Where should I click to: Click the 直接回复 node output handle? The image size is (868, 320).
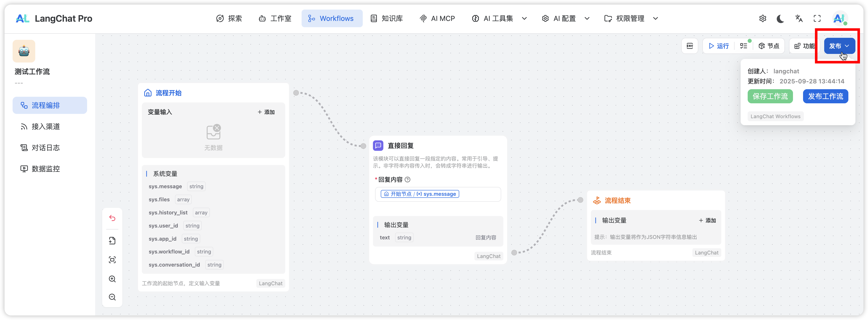coord(514,252)
